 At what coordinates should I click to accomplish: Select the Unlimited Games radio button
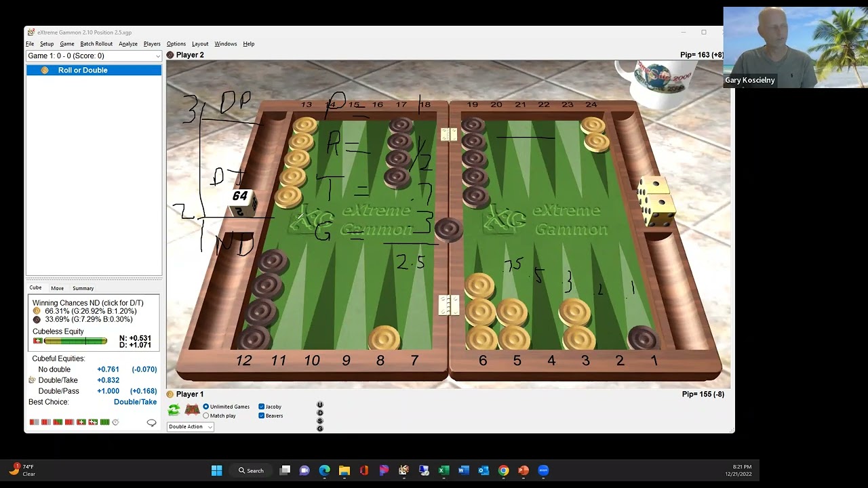click(x=206, y=407)
